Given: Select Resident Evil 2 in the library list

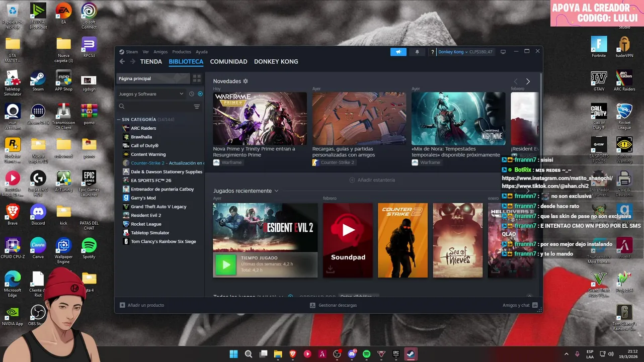Looking at the screenshot, I should pyautogui.click(x=146, y=215).
